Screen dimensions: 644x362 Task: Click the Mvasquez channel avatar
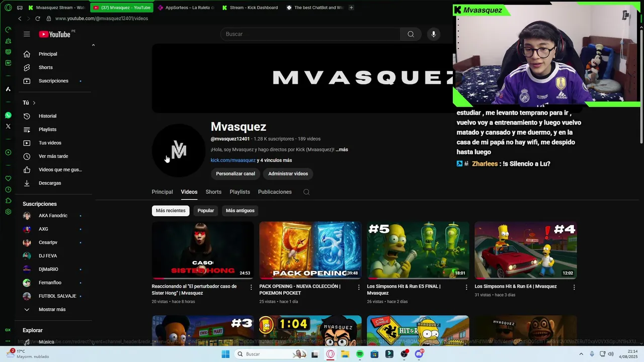click(x=179, y=150)
